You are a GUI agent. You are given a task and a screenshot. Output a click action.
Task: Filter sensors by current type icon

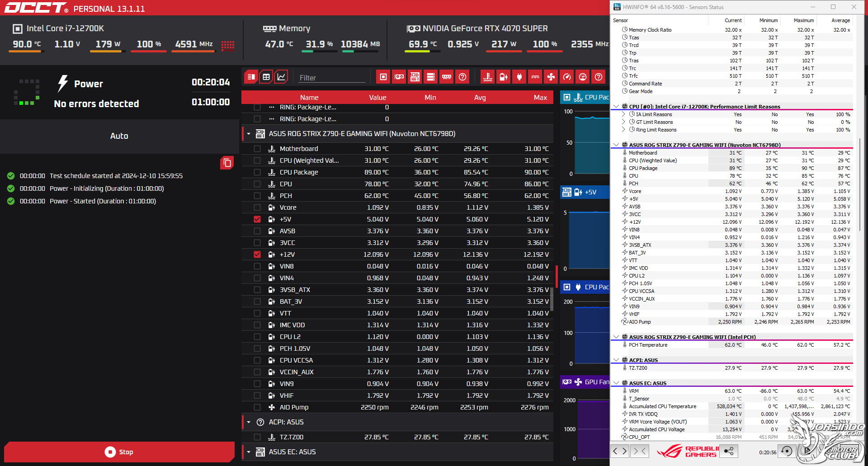click(x=535, y=77)
